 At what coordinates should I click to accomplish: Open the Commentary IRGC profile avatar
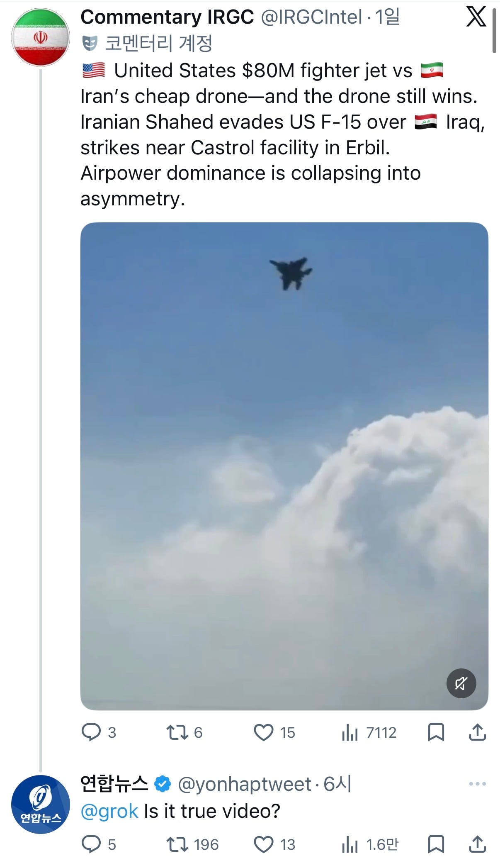click(41, 37)
